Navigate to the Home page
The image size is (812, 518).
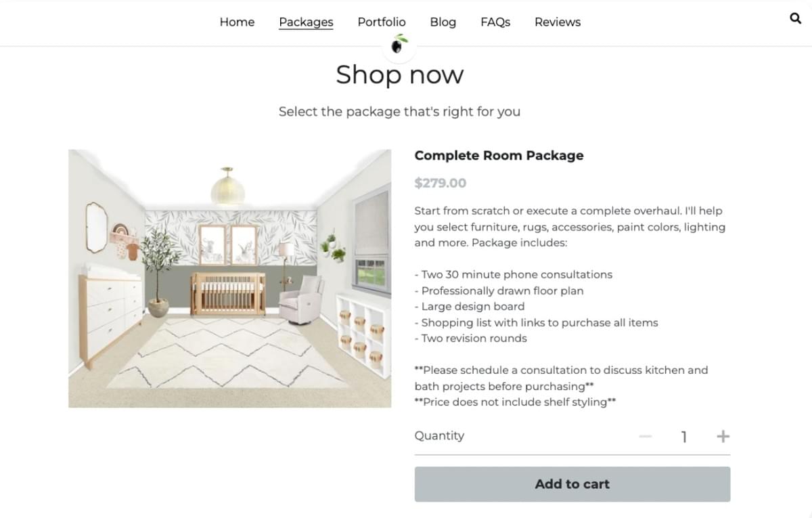click(237, 22)
